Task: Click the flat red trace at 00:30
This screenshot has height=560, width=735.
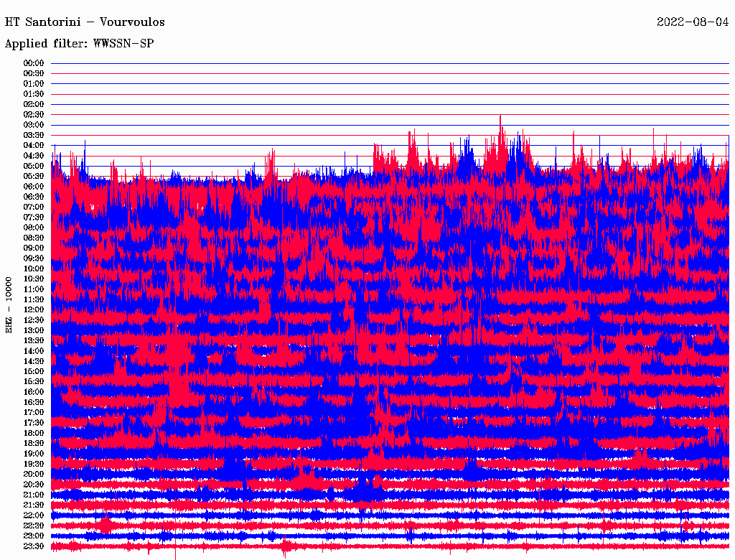Action: (388, 73)
